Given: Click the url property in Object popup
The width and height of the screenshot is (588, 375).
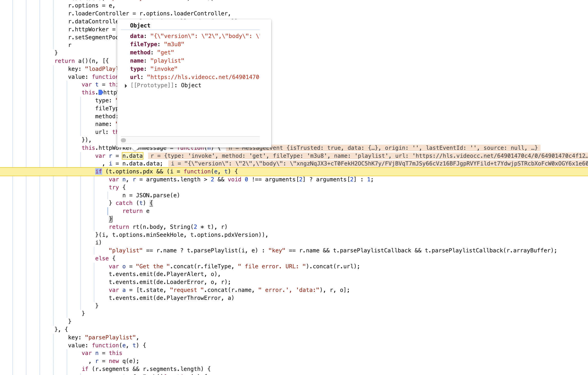Looking at the screenshot, I should point(135,77).
